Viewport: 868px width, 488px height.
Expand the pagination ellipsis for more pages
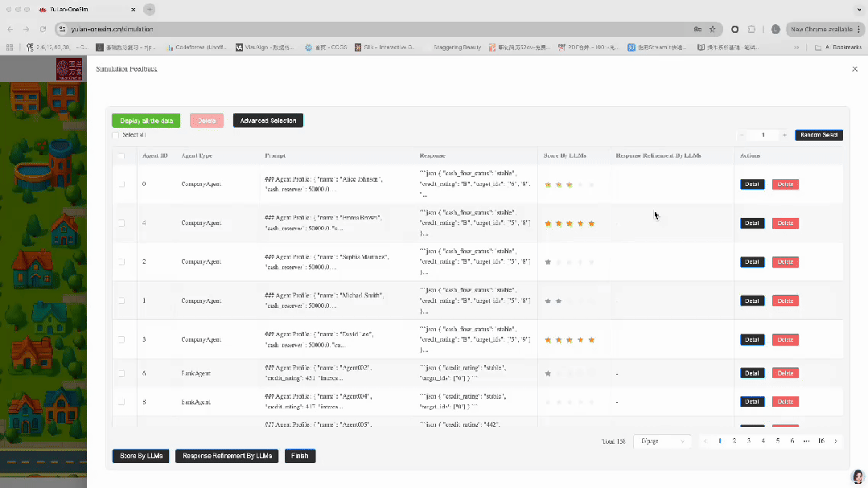[807, 441]
